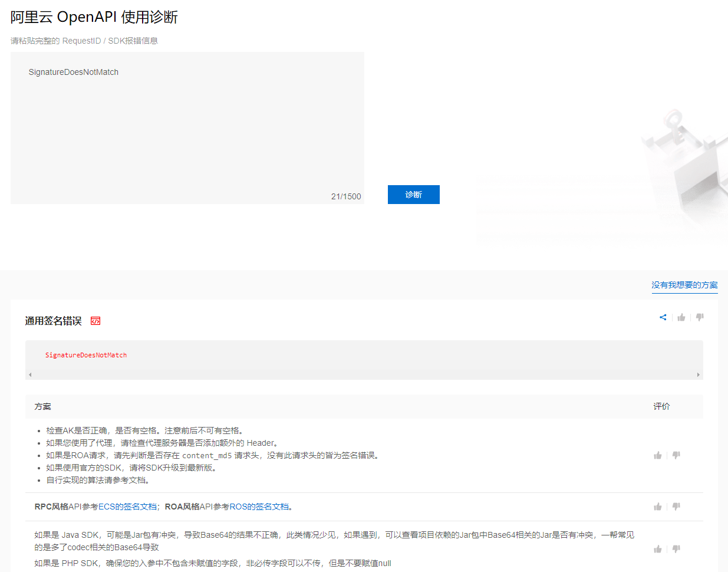Dislike the 通用签名错误 diagnosis card
Screen dimensions: 728x572
pyautogui.click(x=700, y=317)
